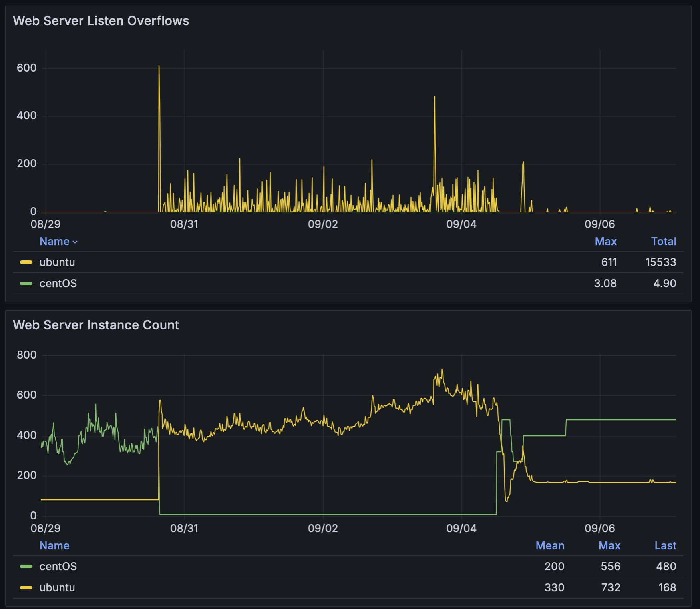Click the 09/04 x-axis label in overflows chart

click(x=461, y=224)
